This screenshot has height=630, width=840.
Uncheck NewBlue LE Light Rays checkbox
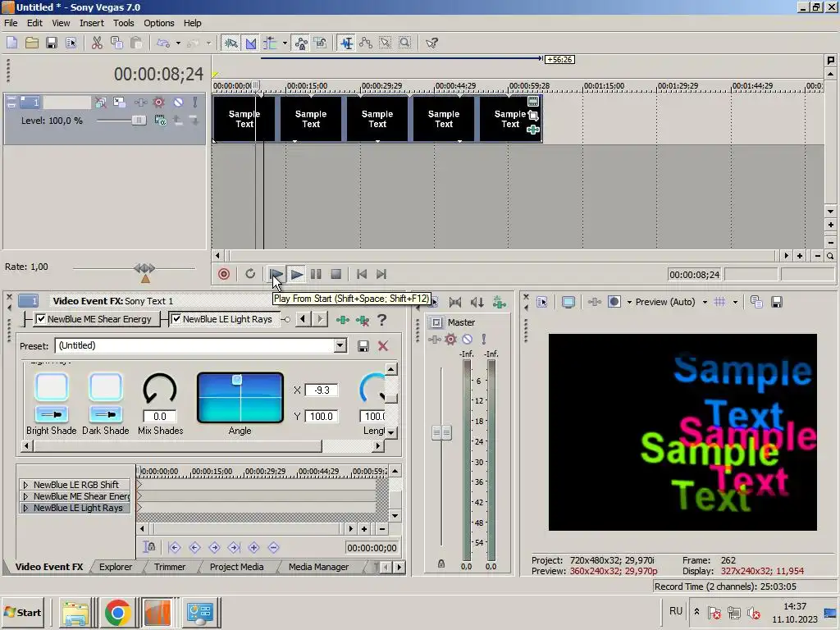176,319
